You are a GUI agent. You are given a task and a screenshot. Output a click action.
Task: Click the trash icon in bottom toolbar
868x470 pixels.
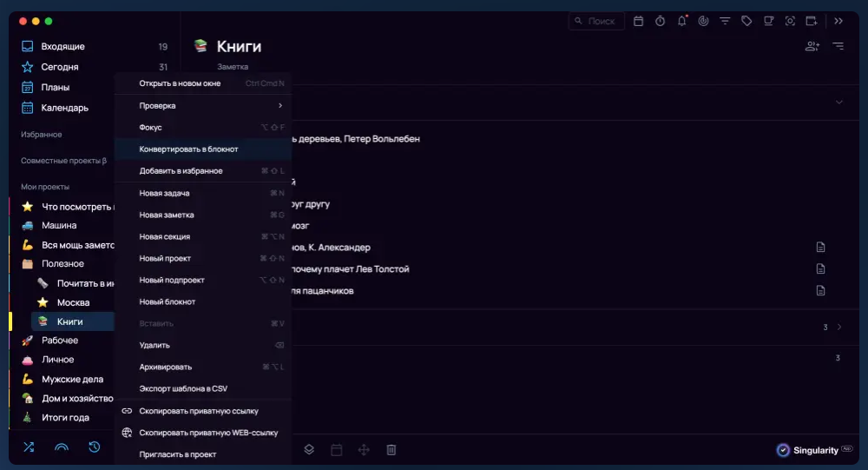(391, 449)
